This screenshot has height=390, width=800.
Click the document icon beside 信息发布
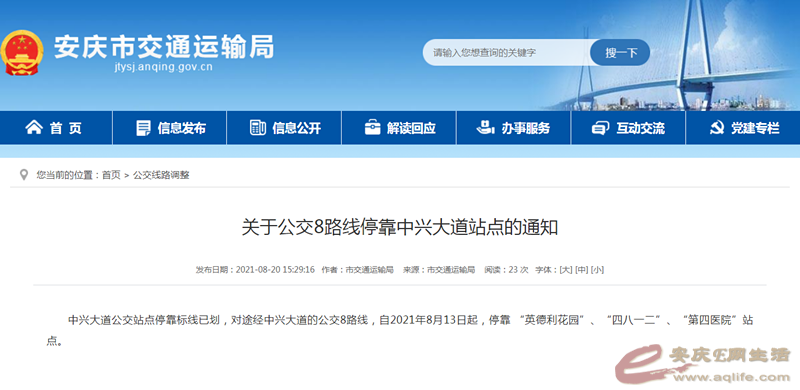point(143,128)
